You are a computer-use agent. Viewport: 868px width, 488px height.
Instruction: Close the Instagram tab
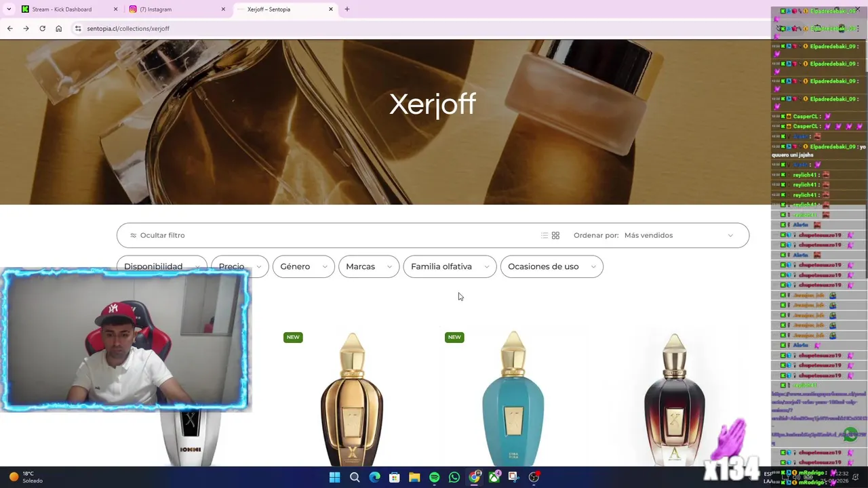tap(223, 9)
